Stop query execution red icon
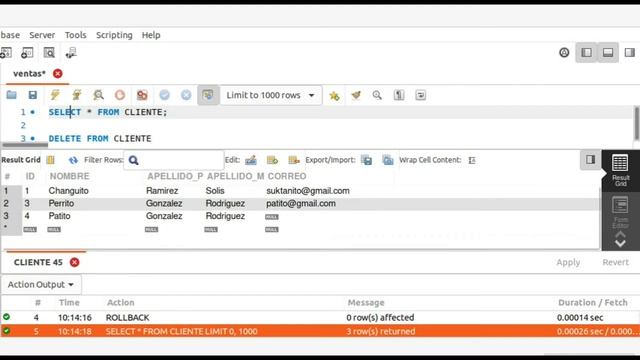The height and width of the screenshot is (360, 640). pos(120,95)
